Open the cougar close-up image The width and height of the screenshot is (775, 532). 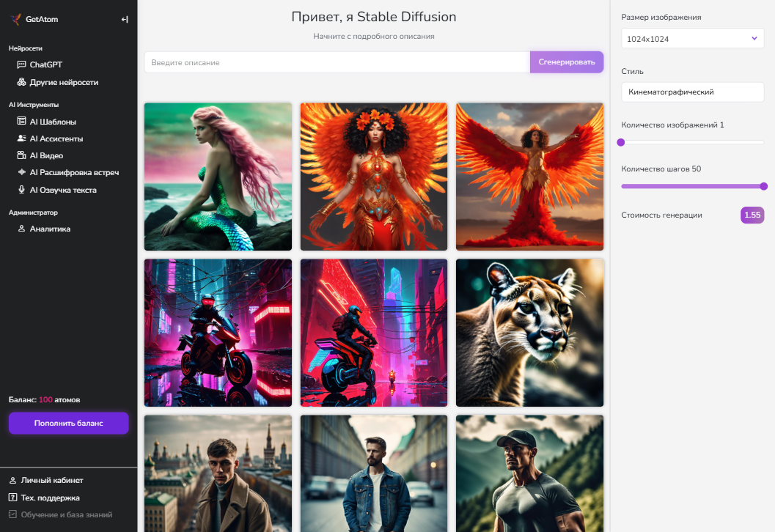pos(530,333)
